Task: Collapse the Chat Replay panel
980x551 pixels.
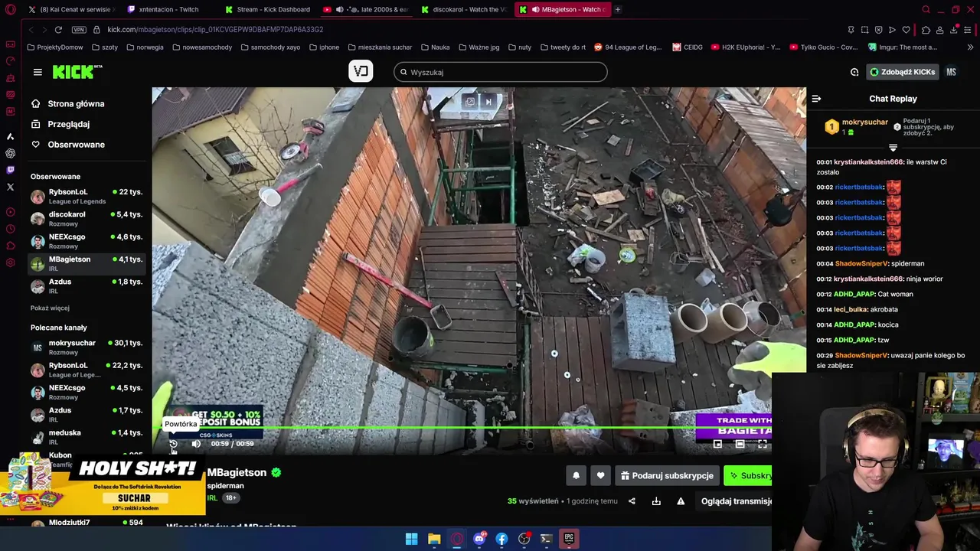Action: click(x=816, y=99)
